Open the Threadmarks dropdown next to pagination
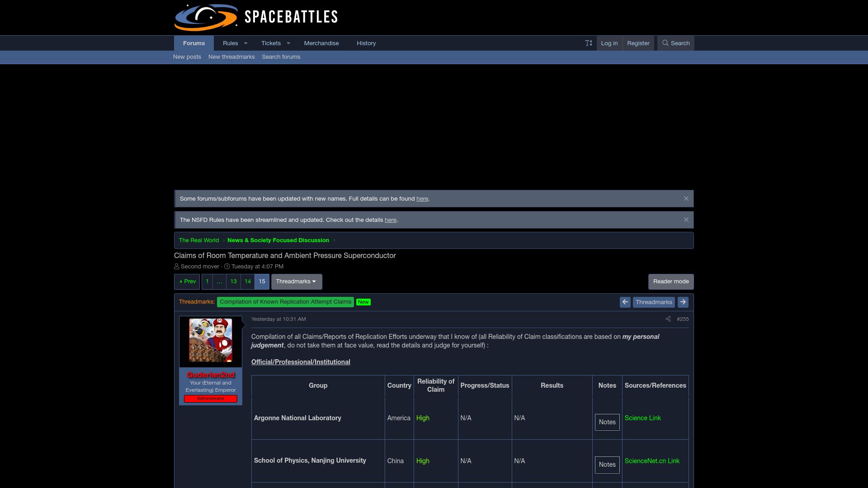 click(x=297, y=282)
